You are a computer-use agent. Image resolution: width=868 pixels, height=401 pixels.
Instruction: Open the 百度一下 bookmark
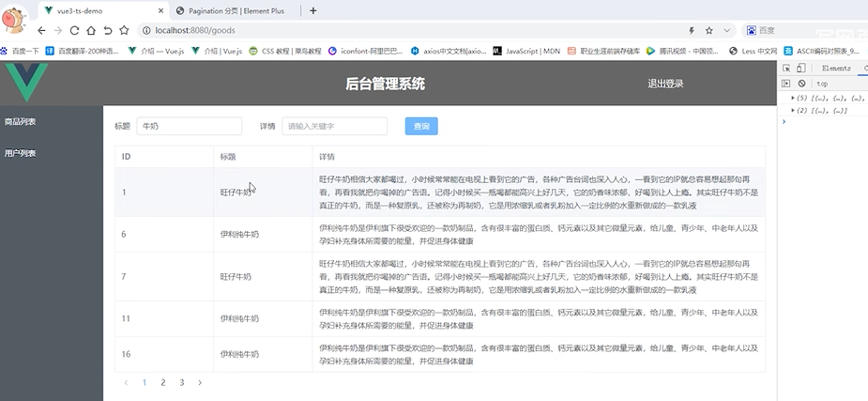(20, 51)
